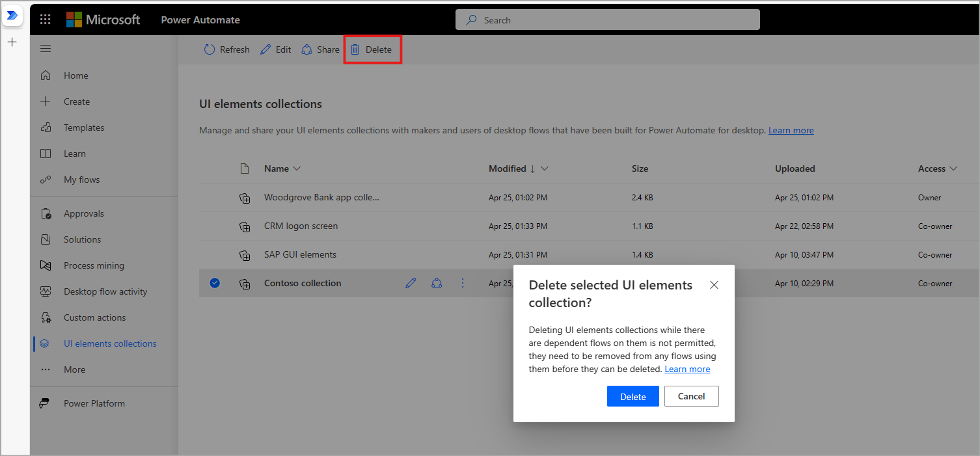Click the pencil icon on Contoso collection row
The image size is (980, 456).
(411, 283)
